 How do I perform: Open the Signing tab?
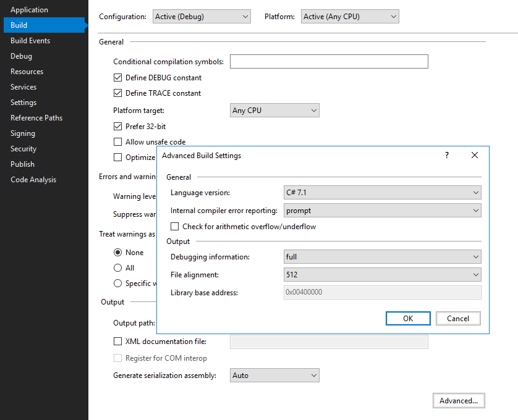click(23, 133)
